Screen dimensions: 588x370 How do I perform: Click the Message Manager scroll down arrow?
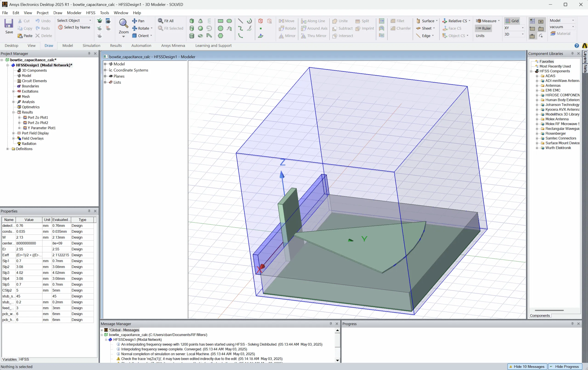tap(337, 360)
